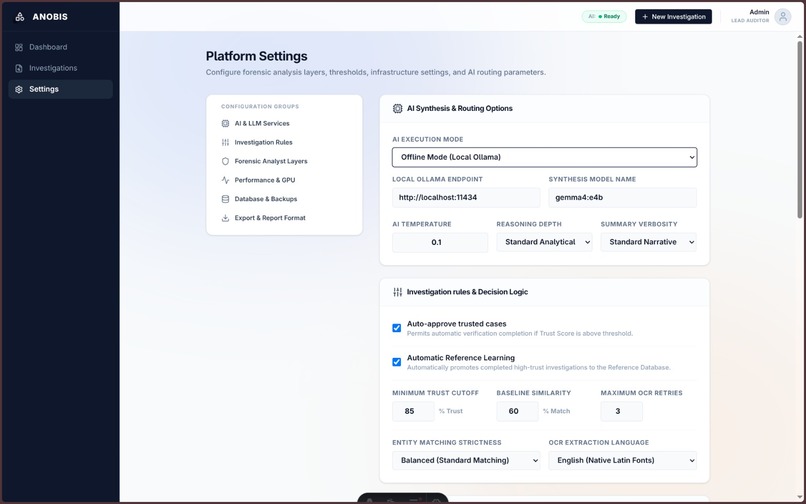Screen dimensions: 806x504
Task: Click the New Investigation button
Action: click(x=673, y=17)
